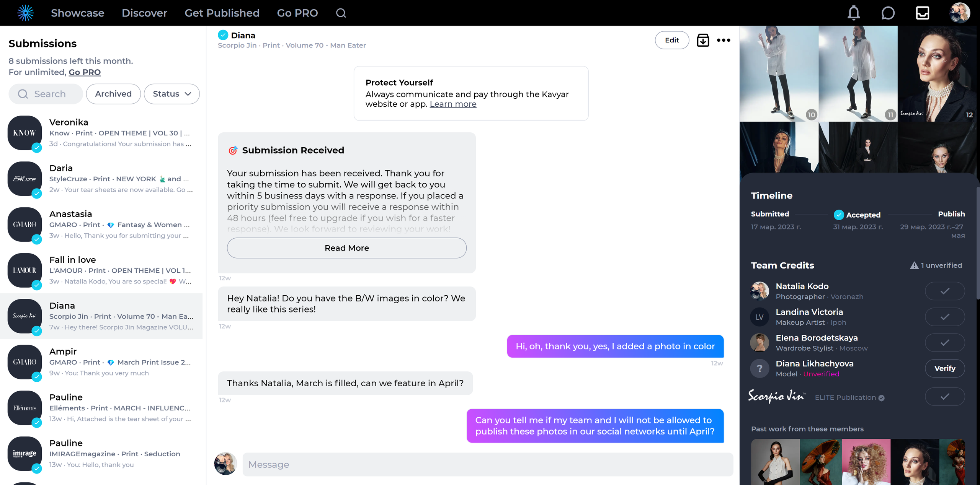Open Anastasia GMARO conversation row

click(x=101, y=225)
